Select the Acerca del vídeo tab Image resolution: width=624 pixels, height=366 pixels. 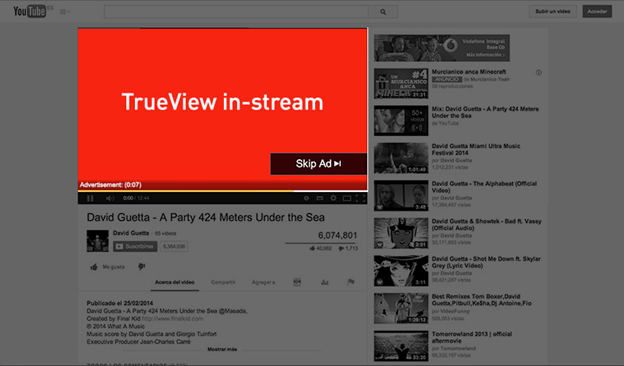point(175,282)
